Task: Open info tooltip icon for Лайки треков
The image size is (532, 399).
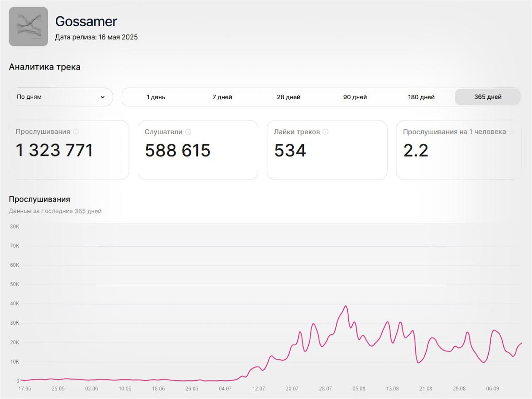Action: tap(326, 132)
